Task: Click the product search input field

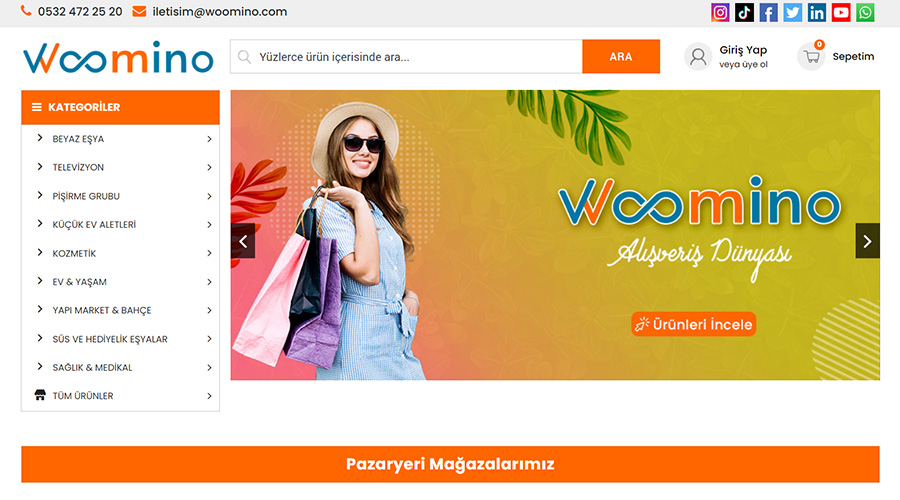Action: click(x=406, y=56)
